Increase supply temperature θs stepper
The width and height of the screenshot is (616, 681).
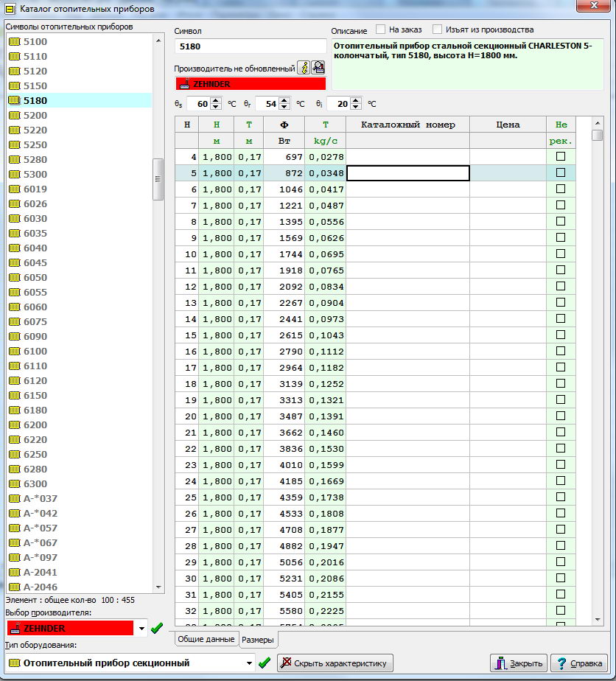click(215, 100)
